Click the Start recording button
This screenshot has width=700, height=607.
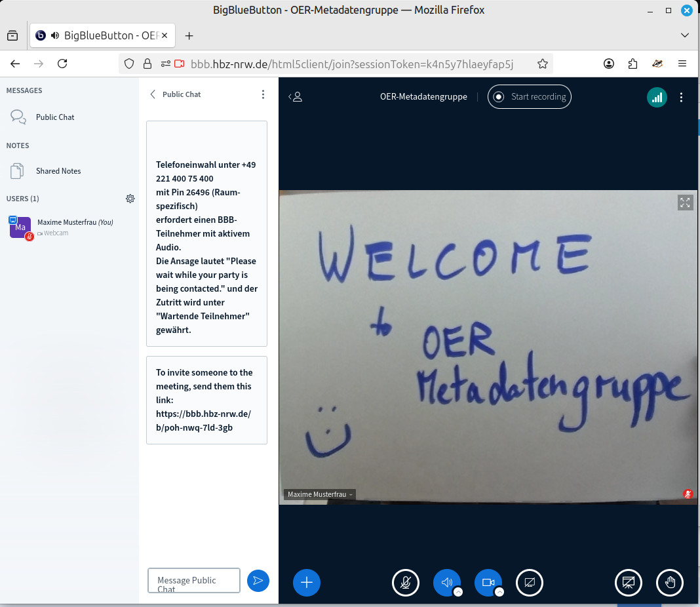tap(530, 97)
